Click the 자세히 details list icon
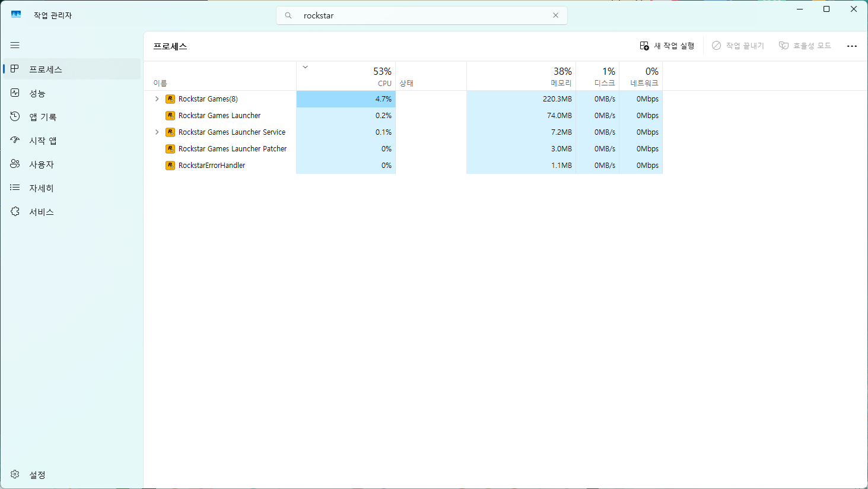The image size is (868, 489). click(x=15, y=188)
